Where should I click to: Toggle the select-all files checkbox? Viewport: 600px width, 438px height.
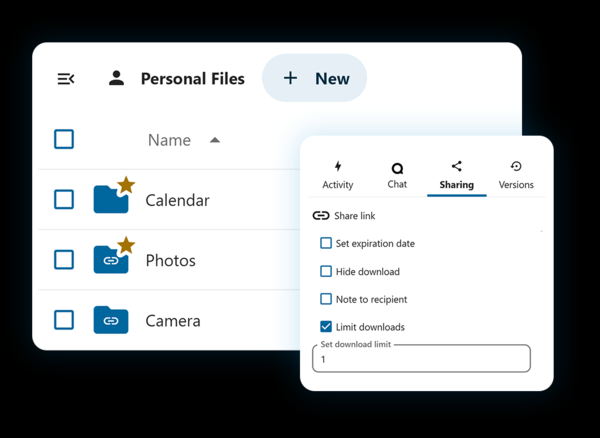64,139
